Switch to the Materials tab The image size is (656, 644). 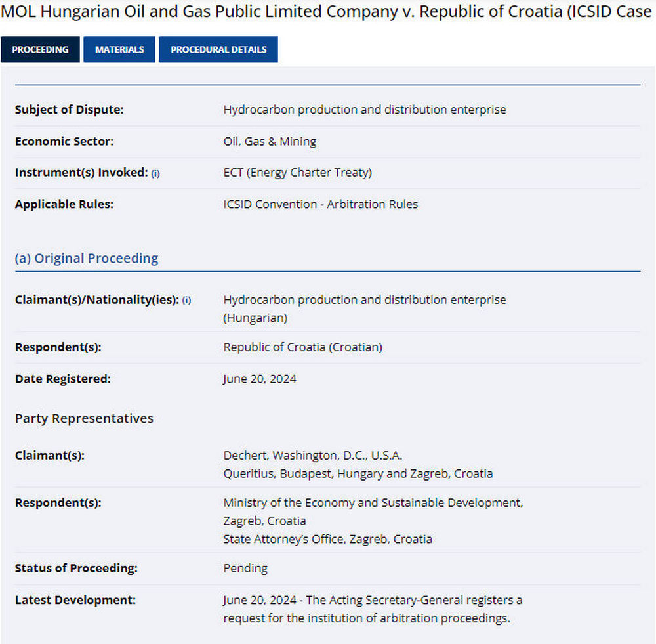pyautogui.click(x=119, y=49)
